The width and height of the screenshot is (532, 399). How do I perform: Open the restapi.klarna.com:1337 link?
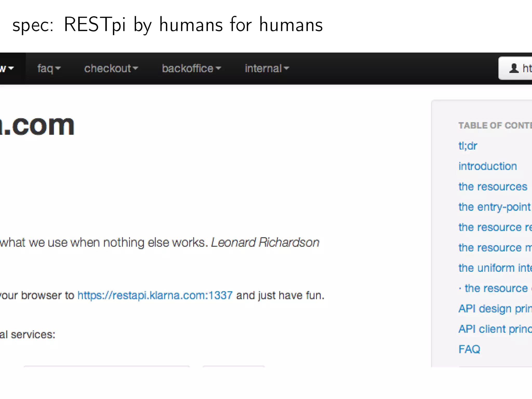(x=155, y=295)
